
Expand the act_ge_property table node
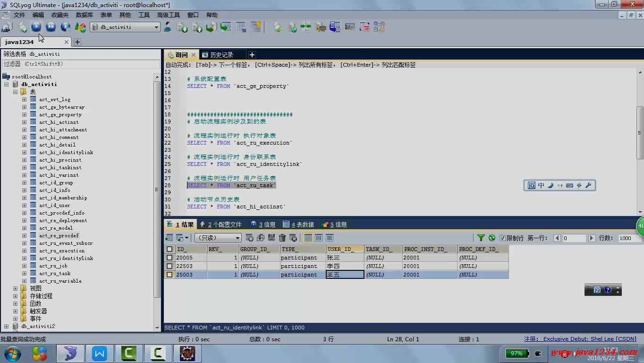pos(24,114)
